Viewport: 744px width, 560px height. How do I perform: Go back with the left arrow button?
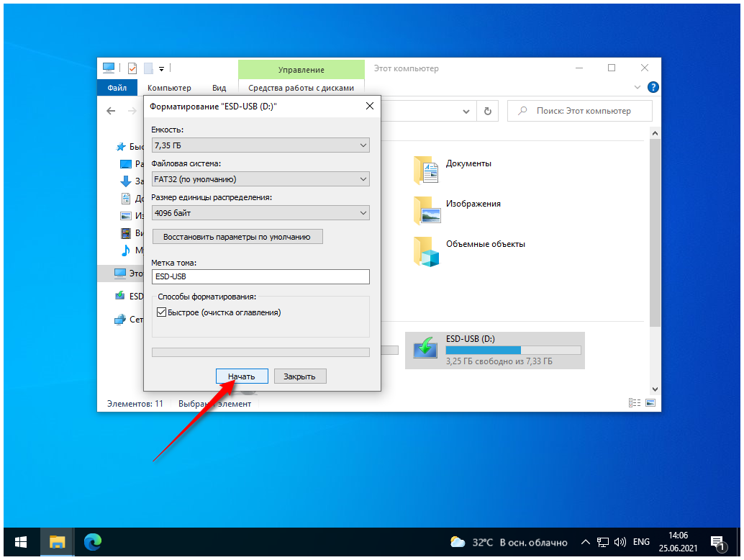(111, 111)
